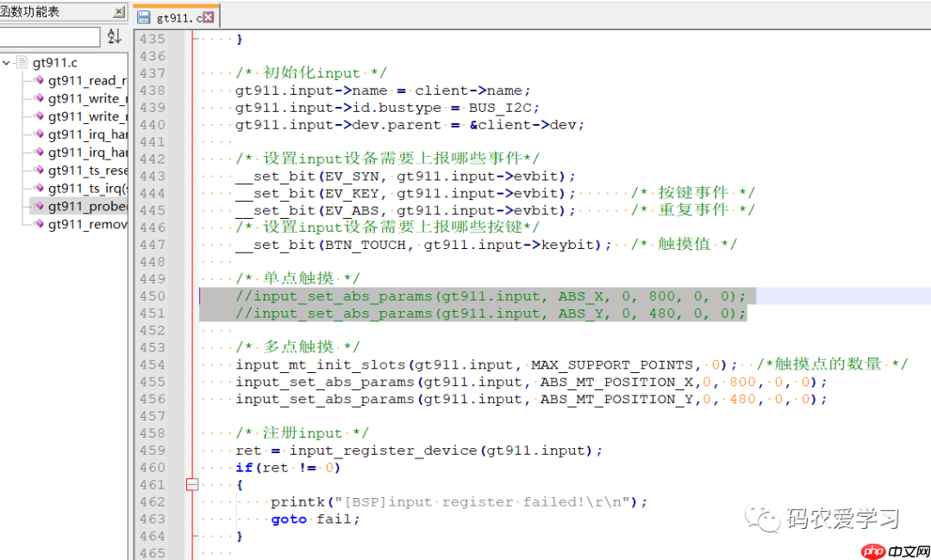Close the function list panel
This screenshot has width=931, height=560.
pyautogui.click(x=119, y=11)
